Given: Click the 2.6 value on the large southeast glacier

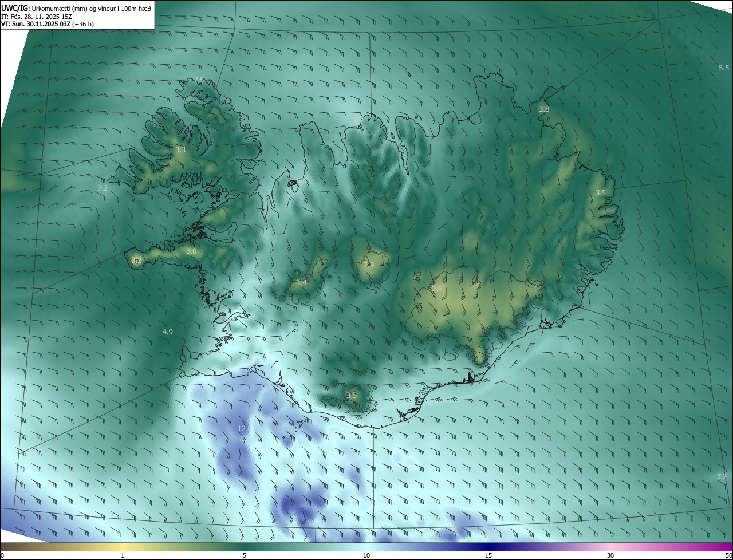Looking at the screenshot, I should (437, 289).
